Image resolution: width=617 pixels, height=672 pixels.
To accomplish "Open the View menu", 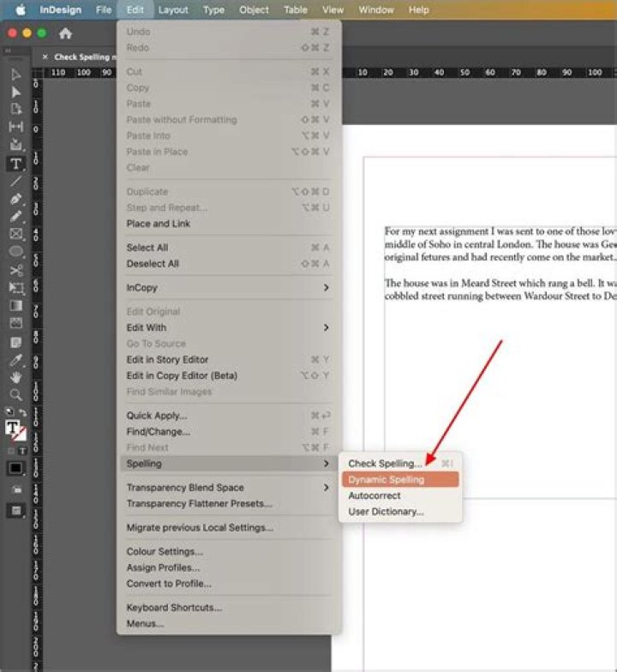I will pyautogui.click(x=332, y=9).
